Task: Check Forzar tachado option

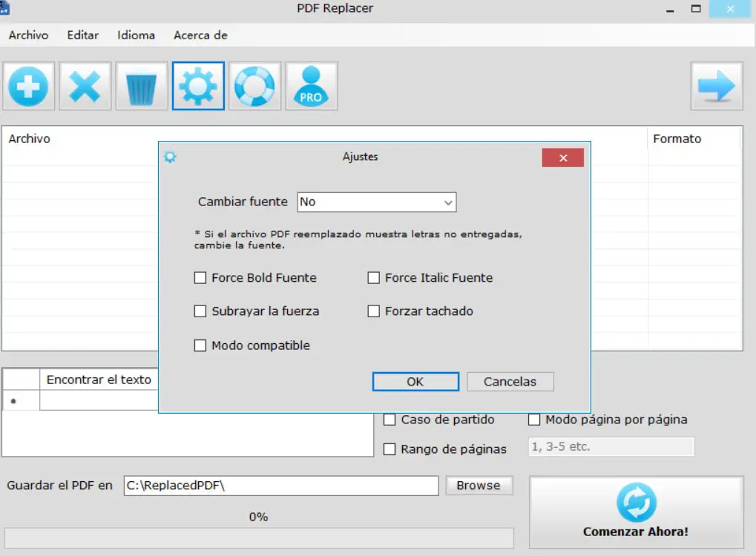Action: coord(374,311)
